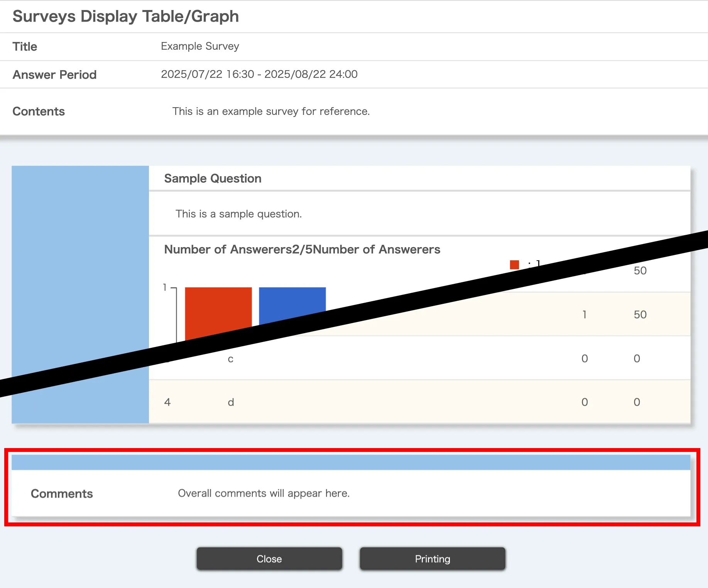Viewport: 708px width, 588px height.
Task: Click the answer count in row d
Action: click(x=584, y=402)
